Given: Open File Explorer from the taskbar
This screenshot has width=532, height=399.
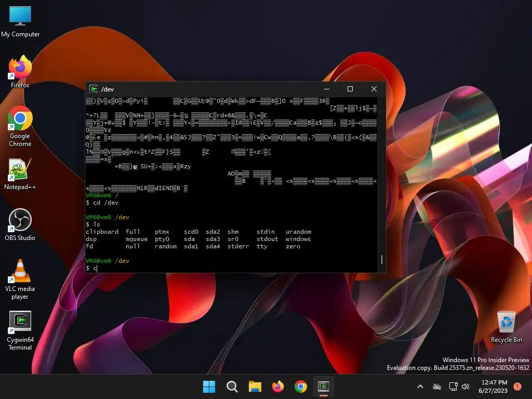Looking at the screenshot, I should pyautogui.click(x=255, y=387).
